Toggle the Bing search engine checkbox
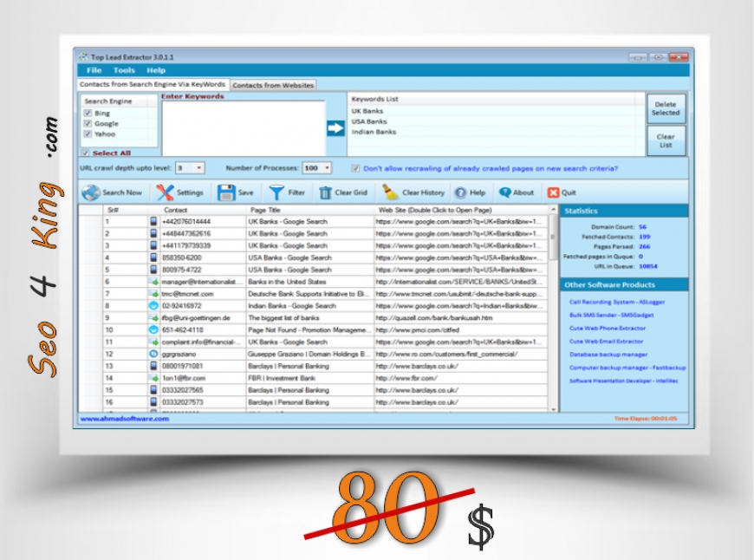754x560 pixels. (x=88, y=113)
